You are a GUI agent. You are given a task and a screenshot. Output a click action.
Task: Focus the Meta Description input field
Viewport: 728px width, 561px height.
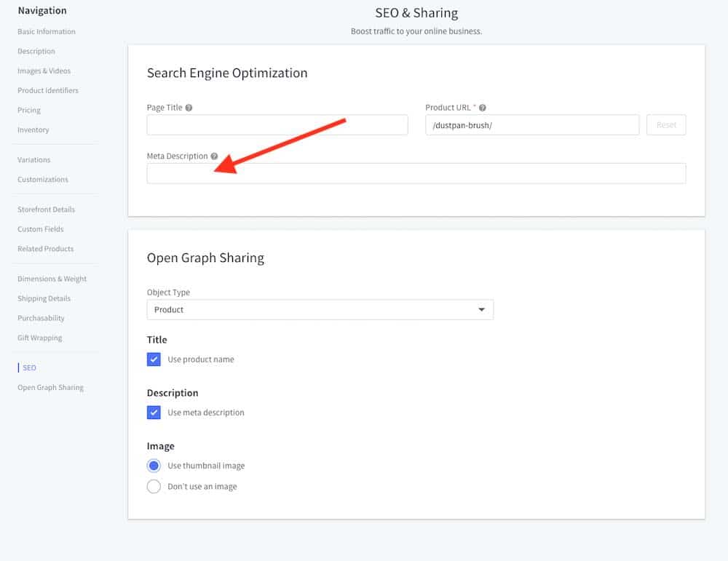click(416, 174)
